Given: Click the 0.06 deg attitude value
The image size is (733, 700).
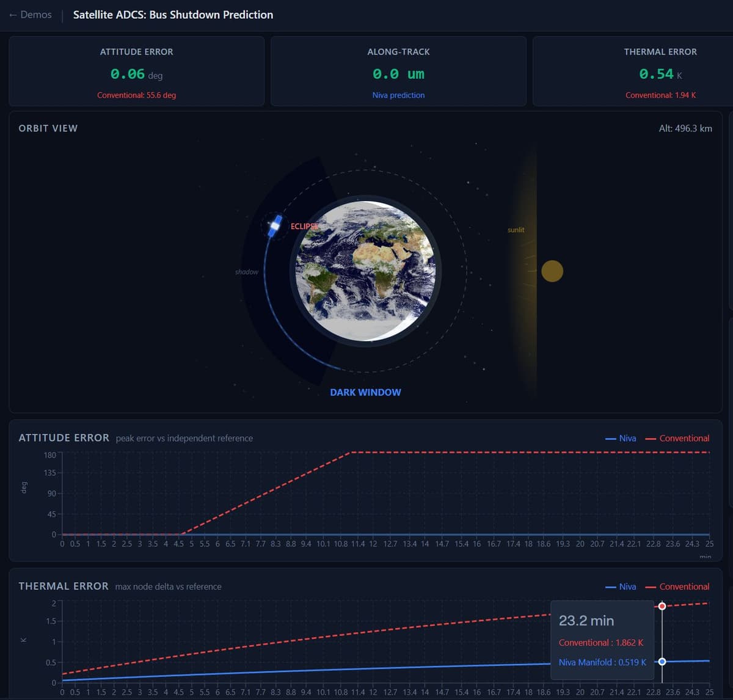Looking at the screenshot, I should (x=137, y=75).
